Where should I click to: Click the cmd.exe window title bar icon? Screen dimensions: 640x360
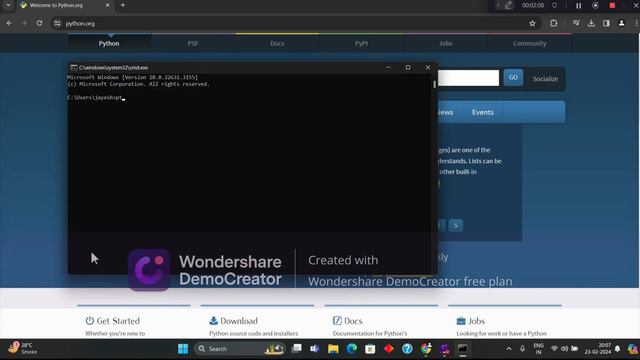(73, 67)
